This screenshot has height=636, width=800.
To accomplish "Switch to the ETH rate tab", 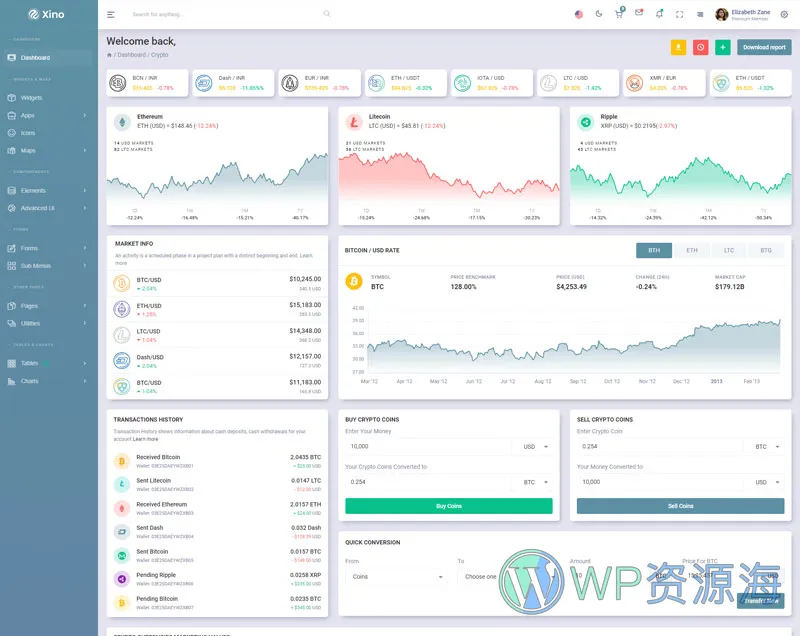I will point(691,250).
